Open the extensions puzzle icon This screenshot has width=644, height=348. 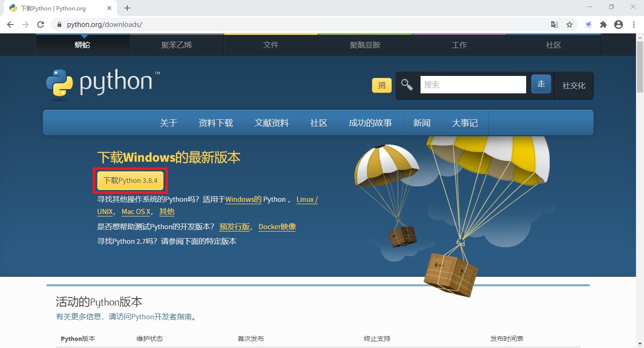point(603,25)
